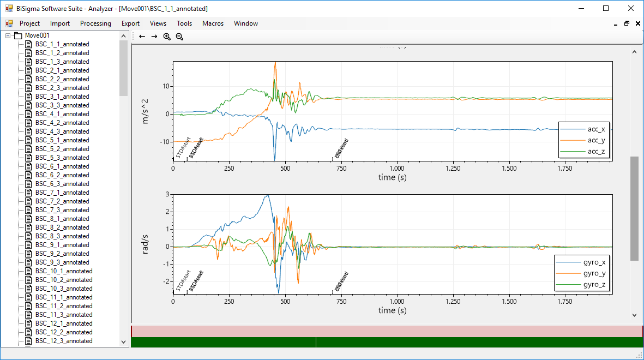Click the pink annotation bar
The width and height of the screenshot is (644, 360).
click(x=387, y=331)
